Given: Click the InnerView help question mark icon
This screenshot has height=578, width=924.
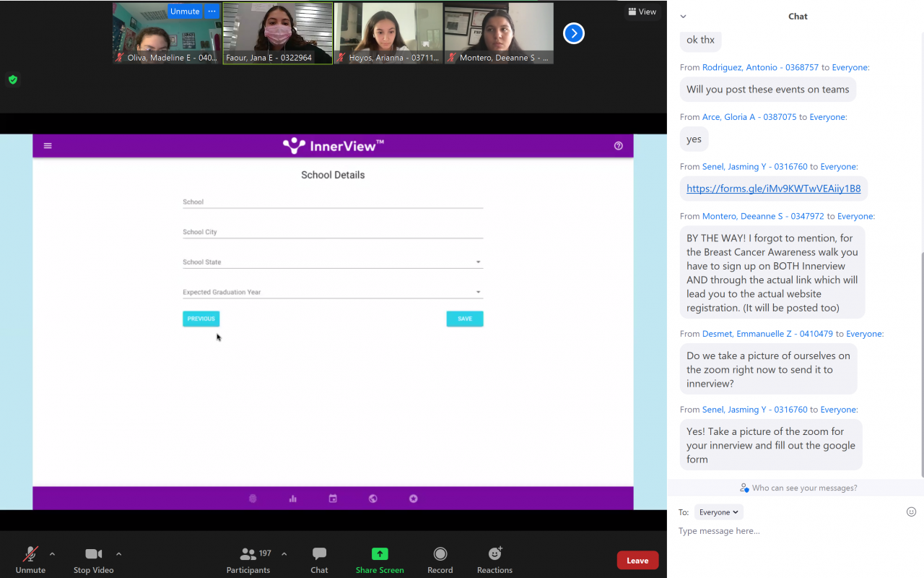Looking at the screenshot, I should pos(618,146).
